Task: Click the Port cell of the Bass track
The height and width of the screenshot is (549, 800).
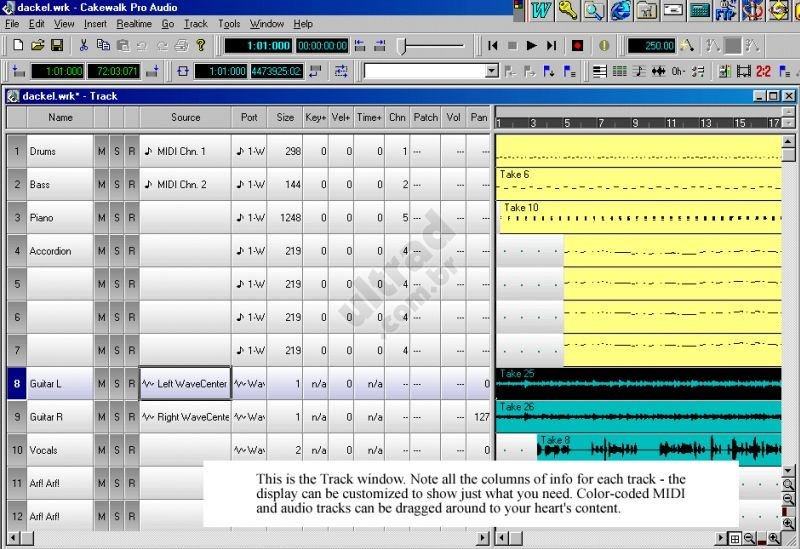Action: pyautogui.click(x=249, y=184)
